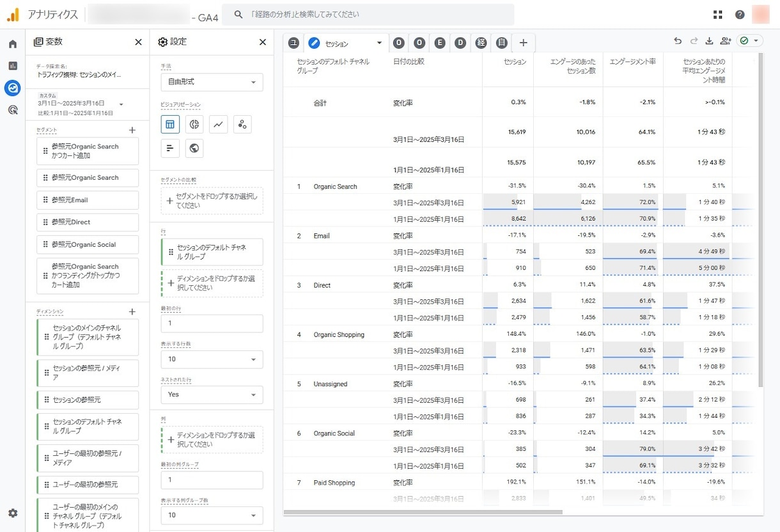Switch to the collapsed tab labeled D
The height and width of the screenshot is (532, 780).
[460, 43]
